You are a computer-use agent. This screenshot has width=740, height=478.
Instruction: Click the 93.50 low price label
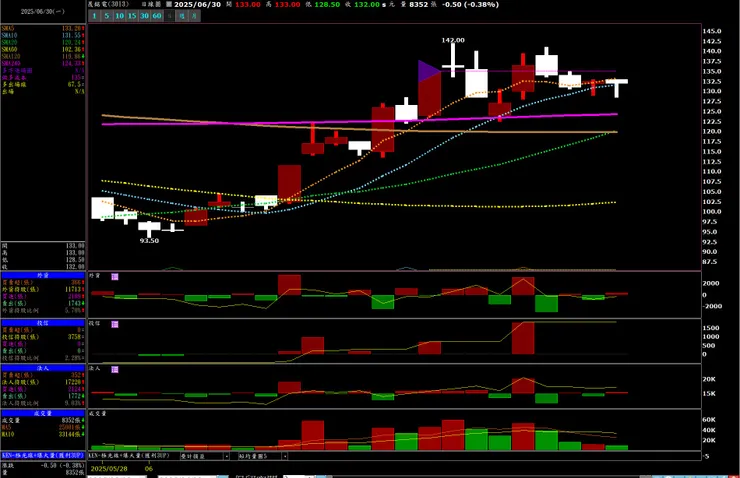click(x=149, y=241)
